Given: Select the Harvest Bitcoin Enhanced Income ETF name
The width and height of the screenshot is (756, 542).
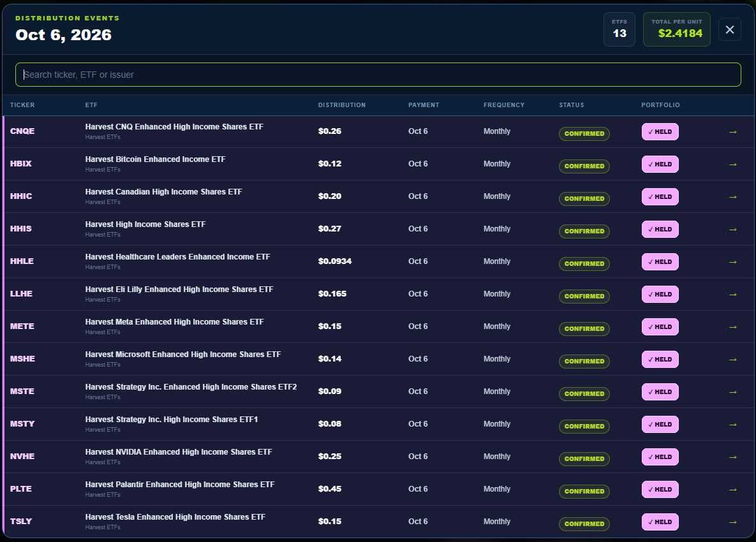Looking at the screenshot, I should click(155, 159).
